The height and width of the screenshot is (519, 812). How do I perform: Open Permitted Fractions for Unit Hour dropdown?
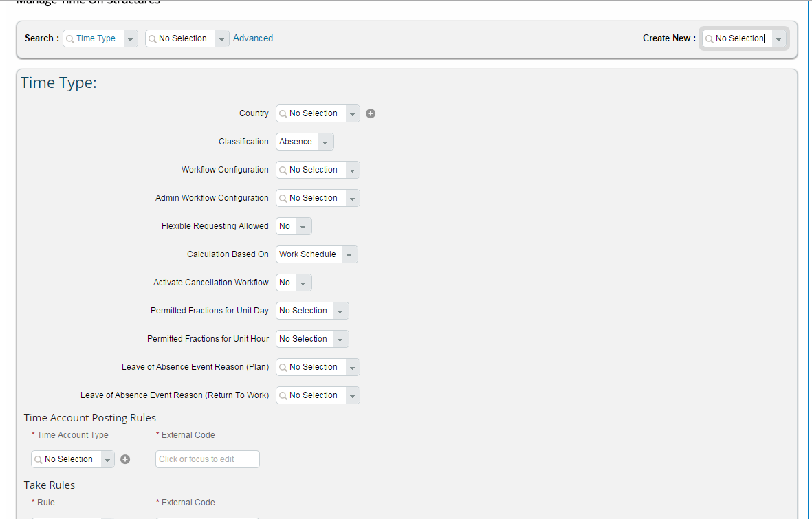tap(341, 340)
